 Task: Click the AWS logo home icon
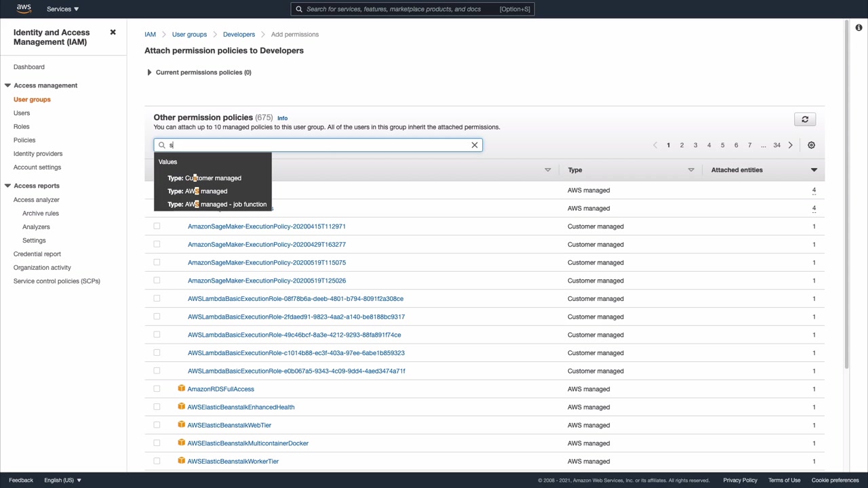[x=24, y=9]
